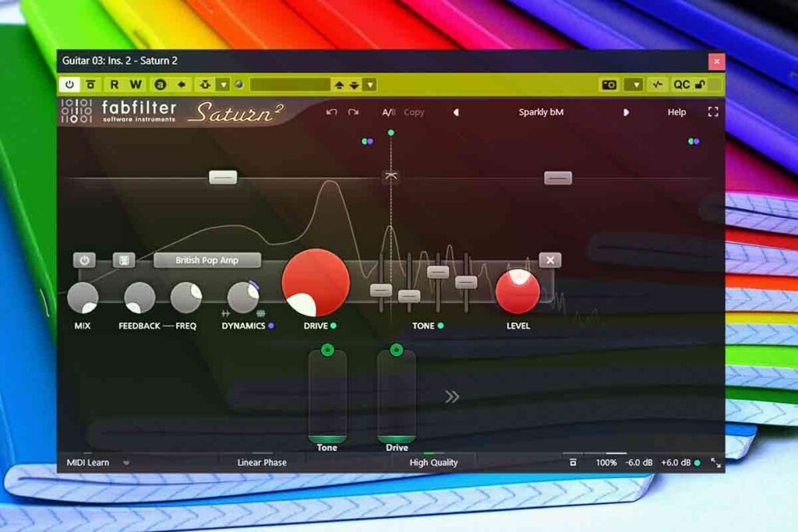Remove the band with the X button
The height and width of the screenshot is (532, 798).
550,260
